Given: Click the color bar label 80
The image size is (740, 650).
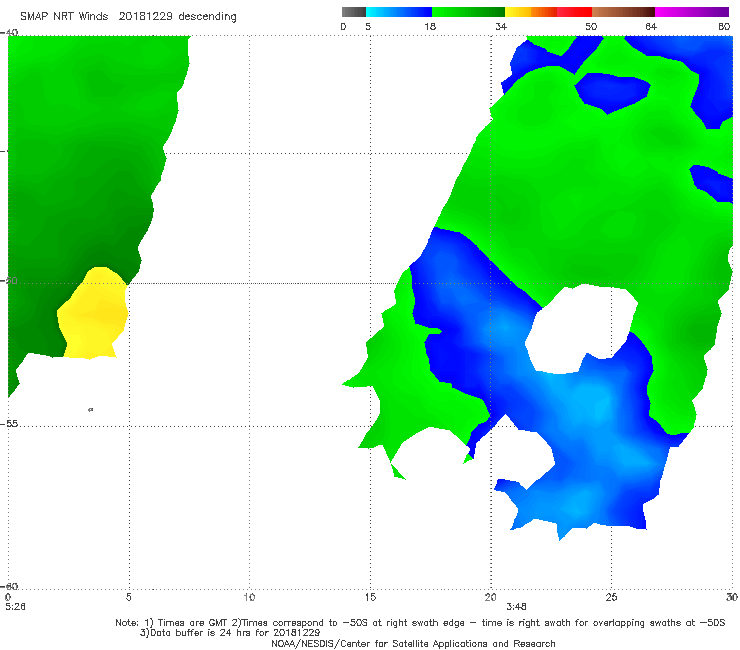Looking at the screenshot, I should 724,26.
